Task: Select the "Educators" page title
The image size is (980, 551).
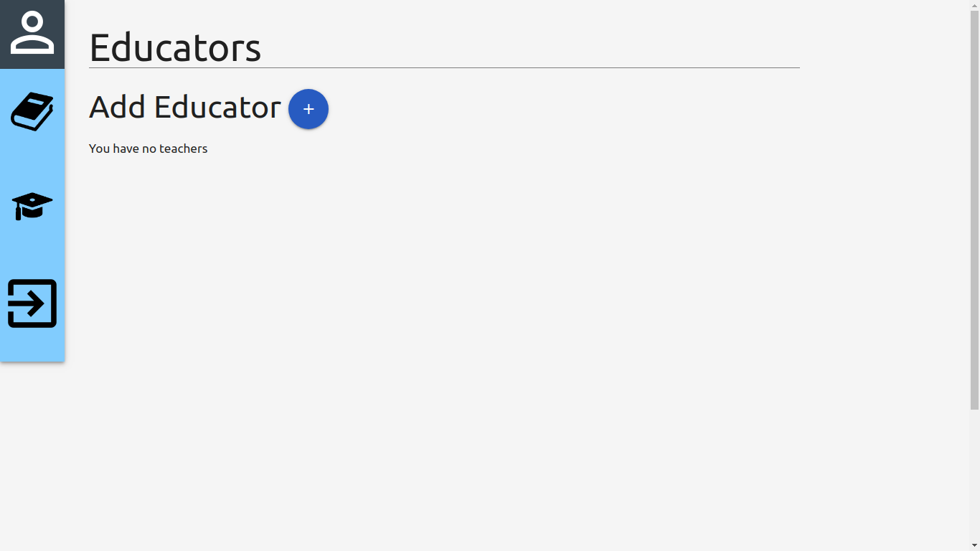Action: pos(175,47)
